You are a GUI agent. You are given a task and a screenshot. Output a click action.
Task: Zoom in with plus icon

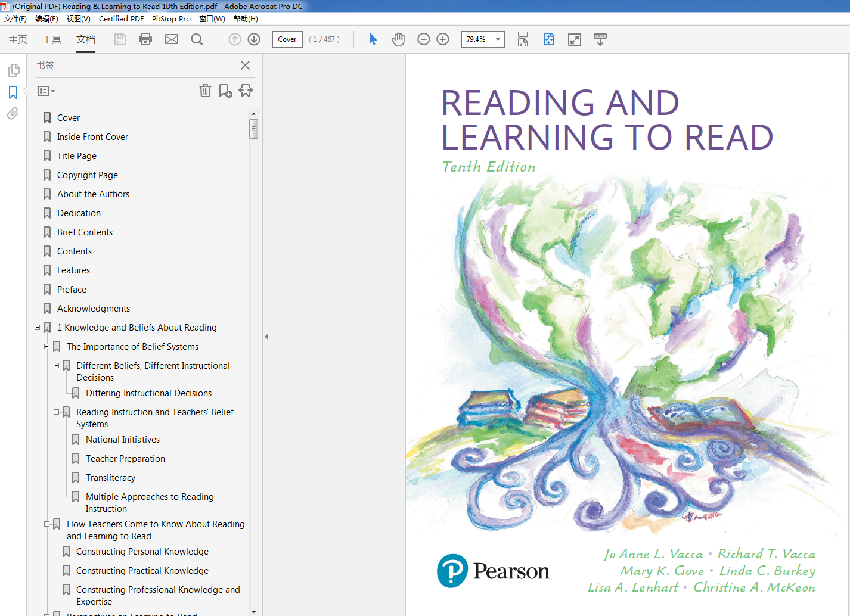443,39
